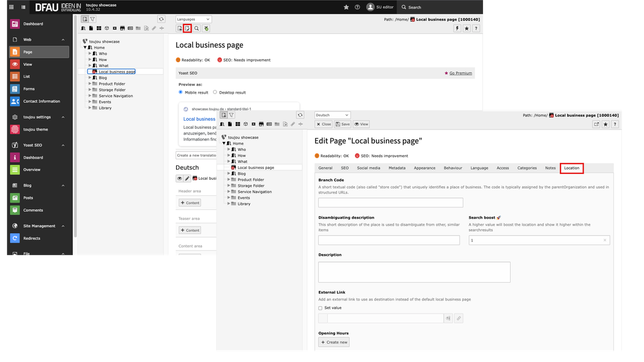Image resolution: width=644 pixels, height=362 pixels.
Task: Click view webpage icon left of edit icon
Action: point(179,28)
